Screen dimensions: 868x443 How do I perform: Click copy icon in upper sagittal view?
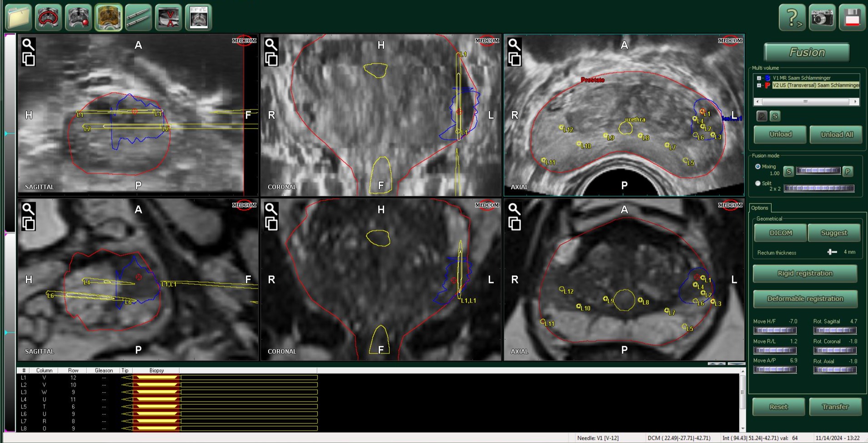(28, 60)
